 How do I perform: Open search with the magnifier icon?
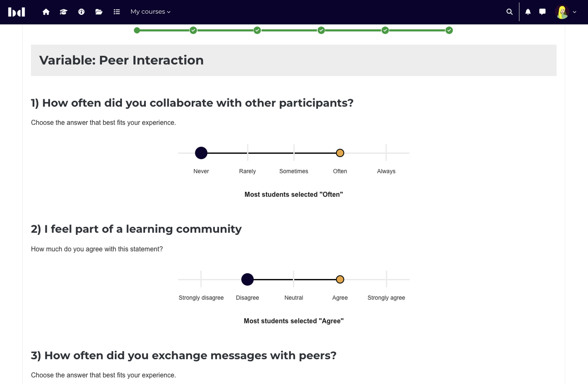(x=509, y=12)
